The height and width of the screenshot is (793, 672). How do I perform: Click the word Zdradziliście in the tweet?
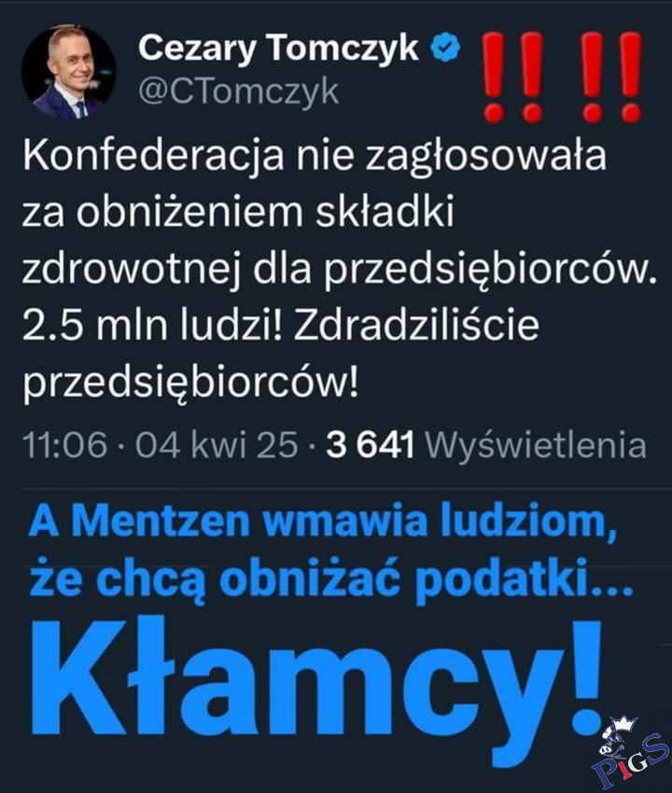[416, 325]
